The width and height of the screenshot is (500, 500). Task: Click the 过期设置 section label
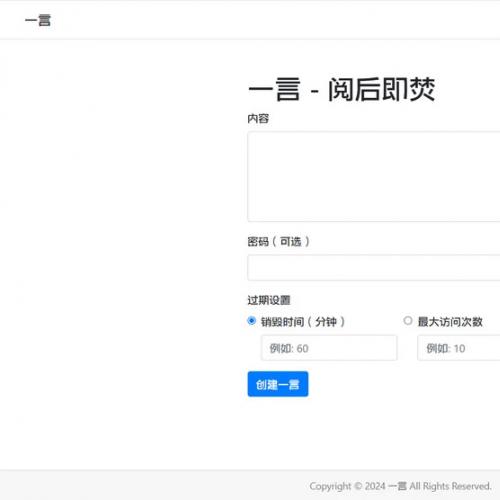tap(269, 300)
